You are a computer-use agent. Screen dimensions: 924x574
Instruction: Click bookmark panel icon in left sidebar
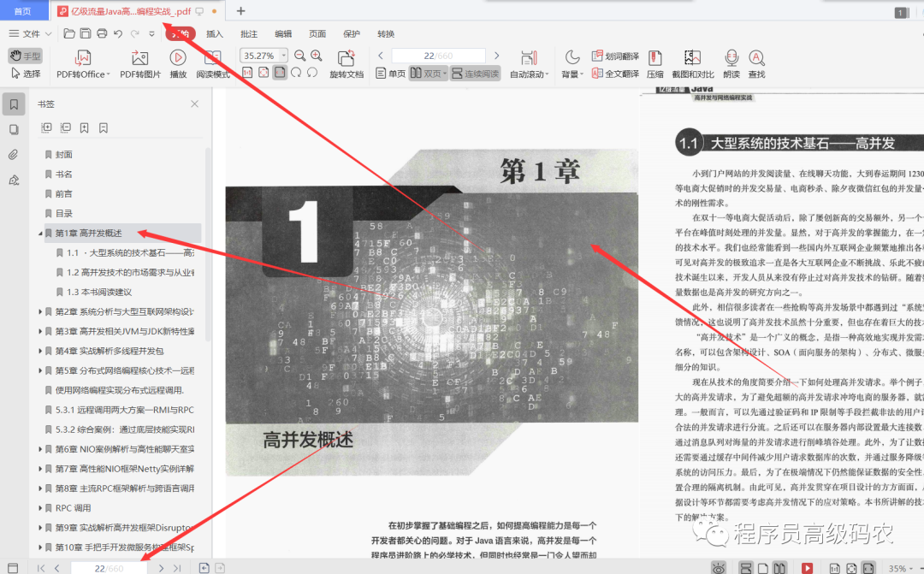(14, 104)
